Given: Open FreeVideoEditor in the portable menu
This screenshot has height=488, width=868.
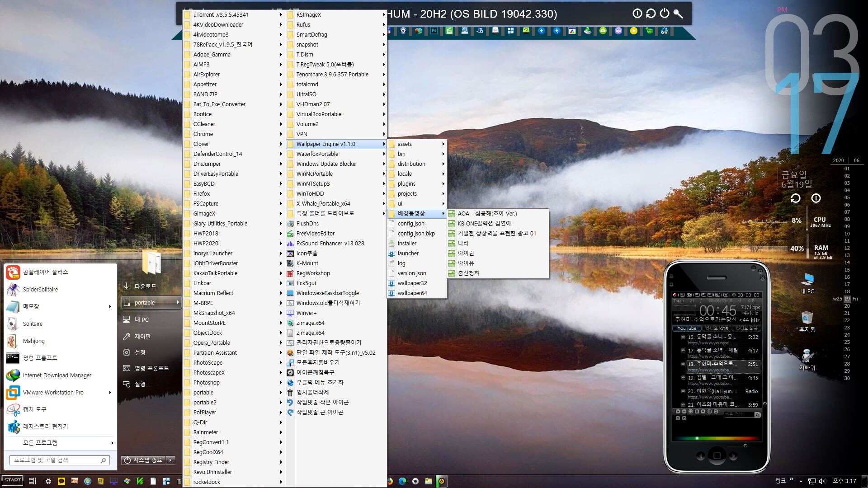Looking at the screenshot, I should pyautogui.click(x=315, y=234).
